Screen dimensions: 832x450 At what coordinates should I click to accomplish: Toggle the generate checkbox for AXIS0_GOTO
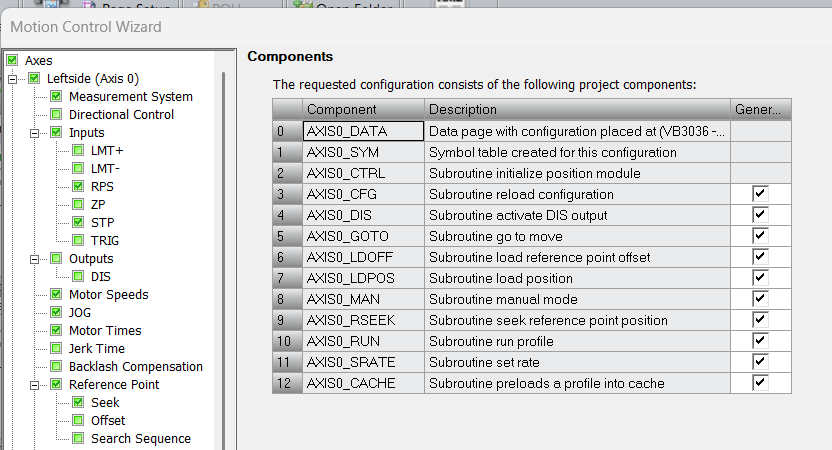point(760,236)
